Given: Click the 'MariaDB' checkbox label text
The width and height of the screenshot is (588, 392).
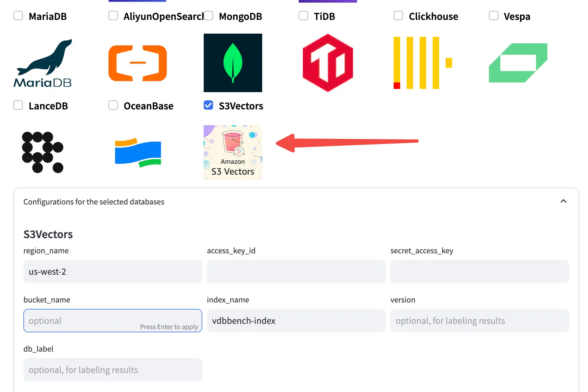Looking at the screenshot, I should [x=48, y=16].
